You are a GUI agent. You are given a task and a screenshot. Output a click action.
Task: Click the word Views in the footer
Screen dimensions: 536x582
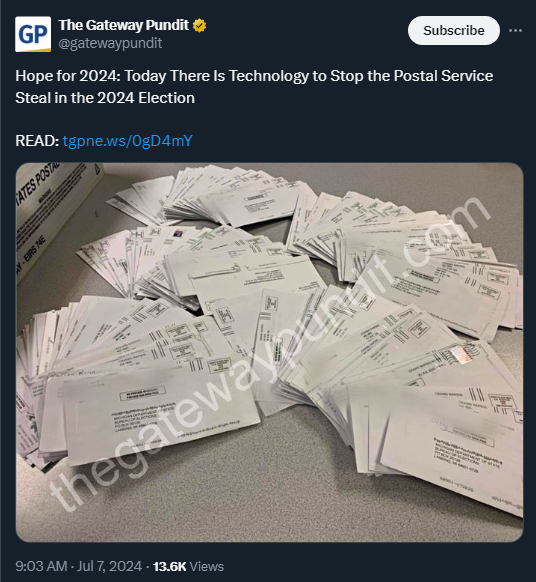tap(207, 566)
